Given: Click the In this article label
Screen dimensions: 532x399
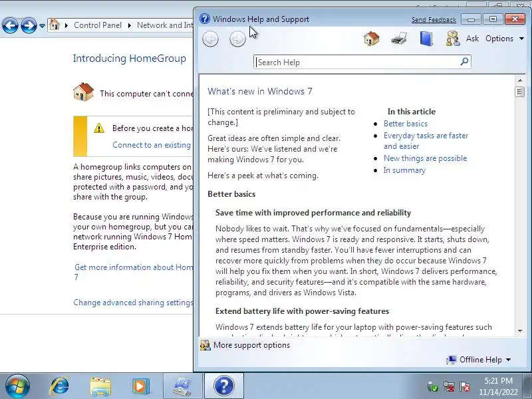Looking at the screenshot, I should click(411, 112).
